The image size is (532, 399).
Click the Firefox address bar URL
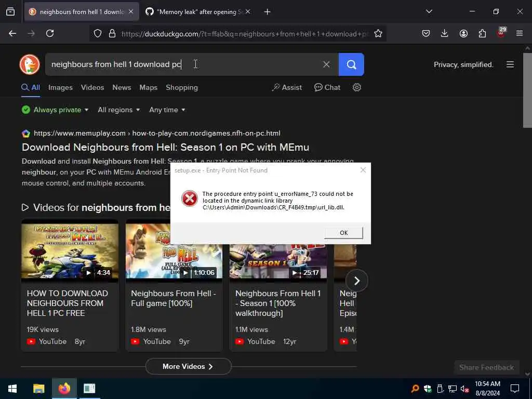[244, 34]
